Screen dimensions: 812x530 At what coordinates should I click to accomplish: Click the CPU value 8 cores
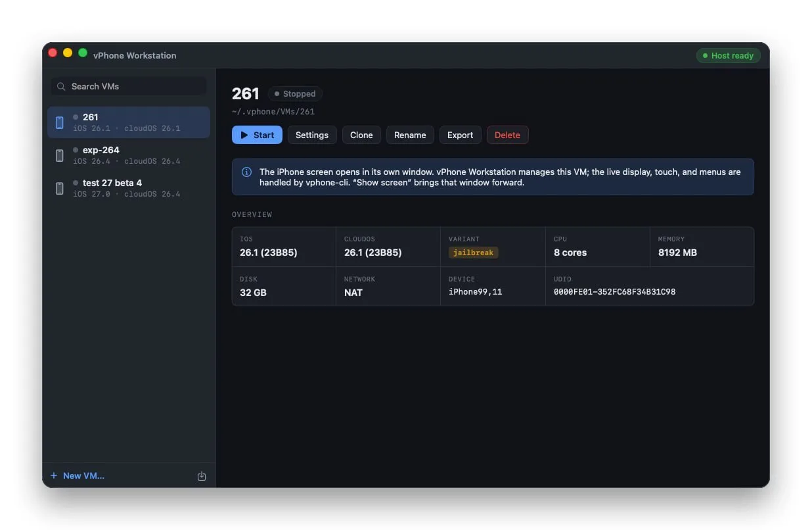pyautogui.click(x=570, y=253)
